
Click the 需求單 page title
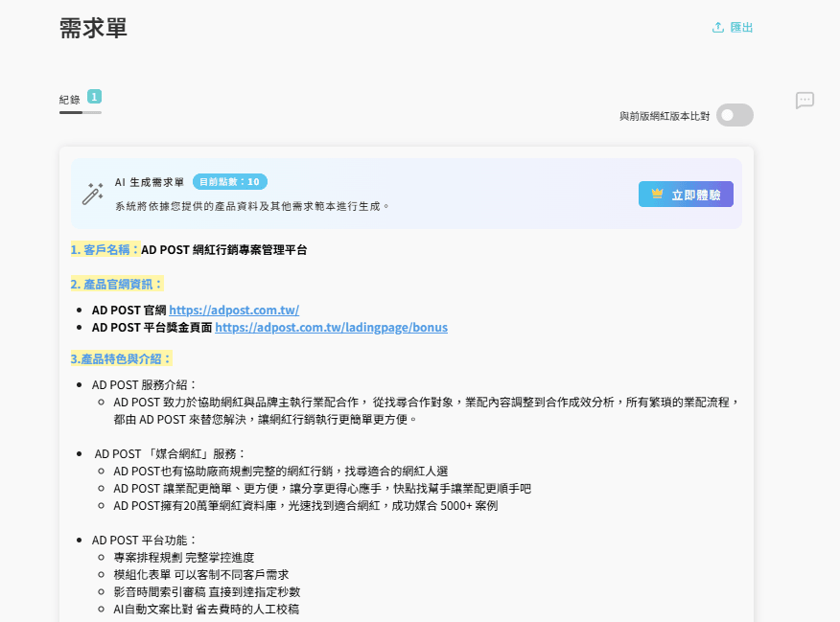pyautogui.click(x=93, y=28)
